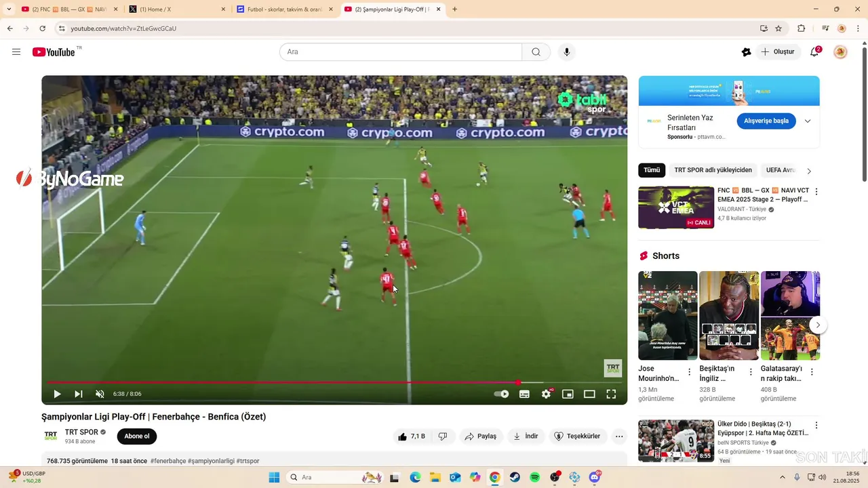Open Chrome extensions puzzle icon
This screenshot has width=868, height=488.
click(x=802, y=28)
